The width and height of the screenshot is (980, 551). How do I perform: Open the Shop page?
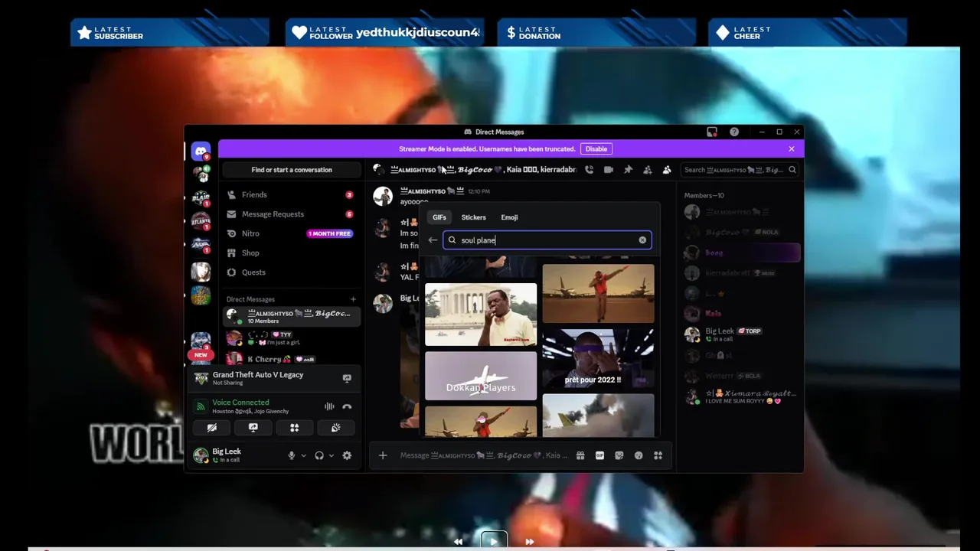pos(291,253)
